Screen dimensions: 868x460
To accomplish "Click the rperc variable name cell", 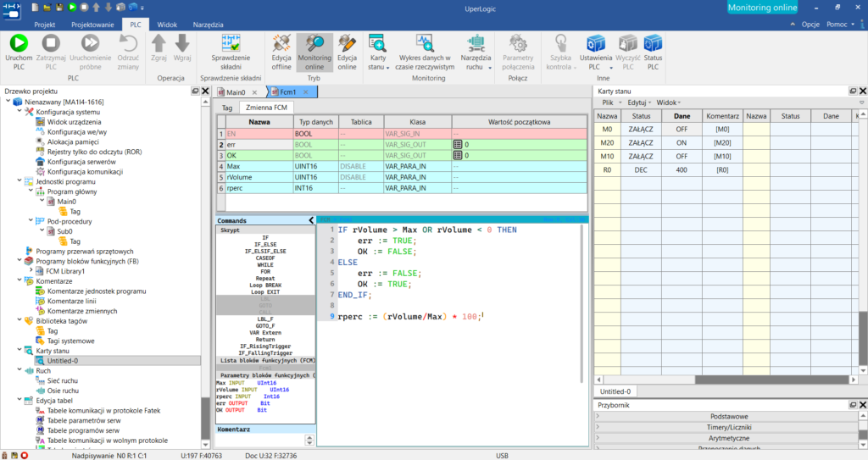I will point(259,188).
